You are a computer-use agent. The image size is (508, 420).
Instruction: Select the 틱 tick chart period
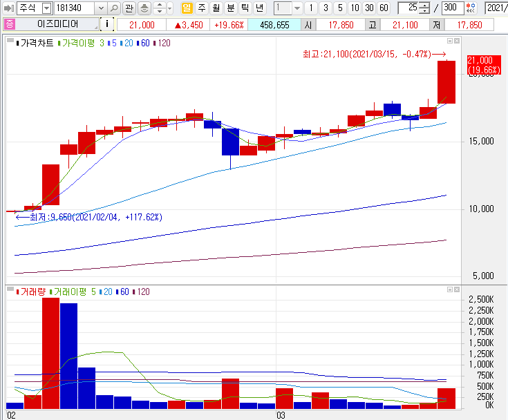(x=245, y=8)
